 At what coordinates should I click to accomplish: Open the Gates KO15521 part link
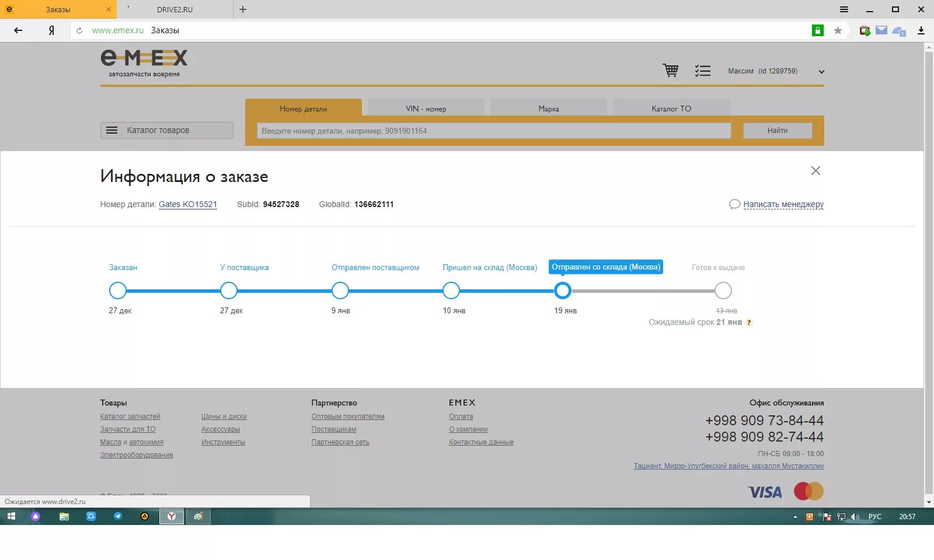tap(188, 204)
